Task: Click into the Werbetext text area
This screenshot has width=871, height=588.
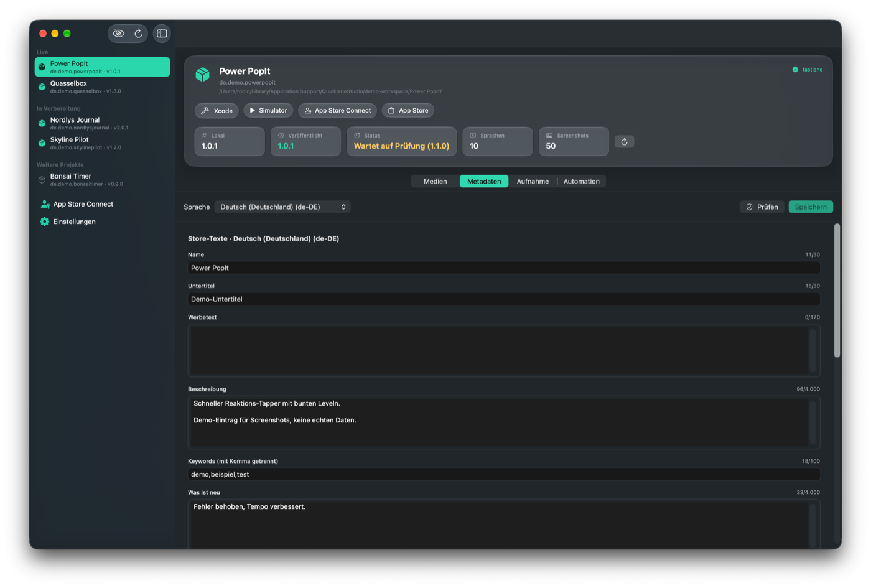Action: coord(504,350)
